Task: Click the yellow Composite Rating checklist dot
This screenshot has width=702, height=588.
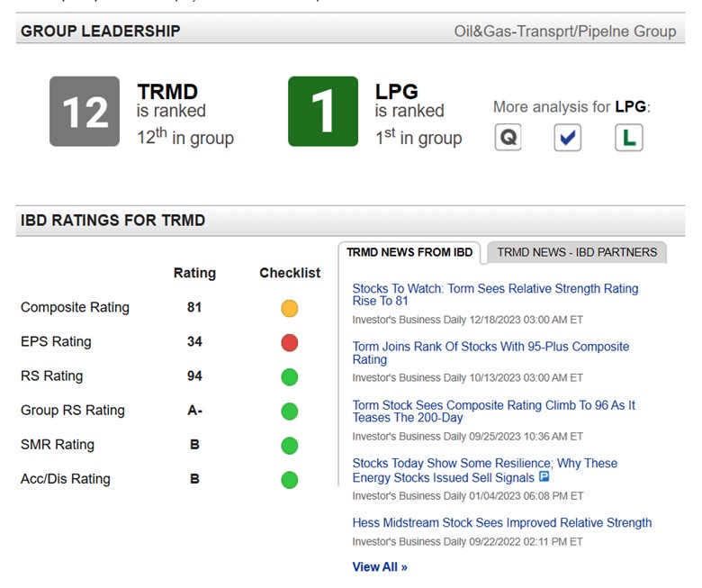Action: click(289, 308)
